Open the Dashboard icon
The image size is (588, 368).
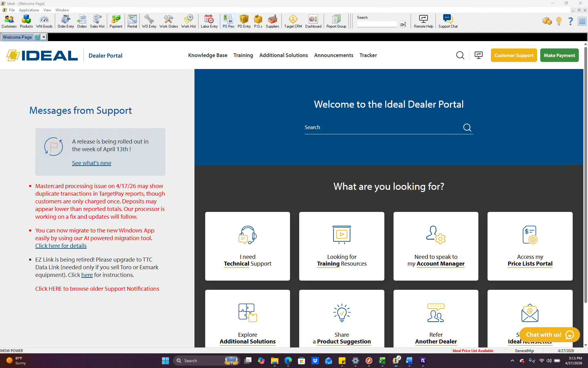point(313,21)
